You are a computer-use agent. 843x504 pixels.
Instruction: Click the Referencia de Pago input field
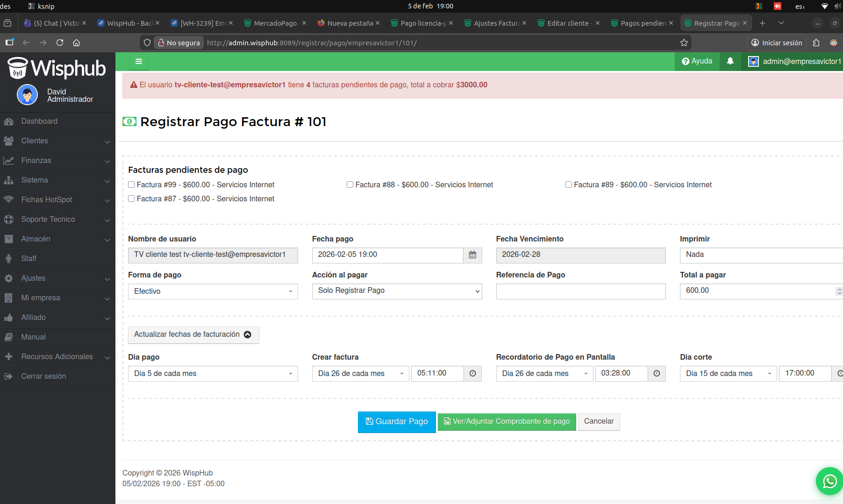[580, 291]
